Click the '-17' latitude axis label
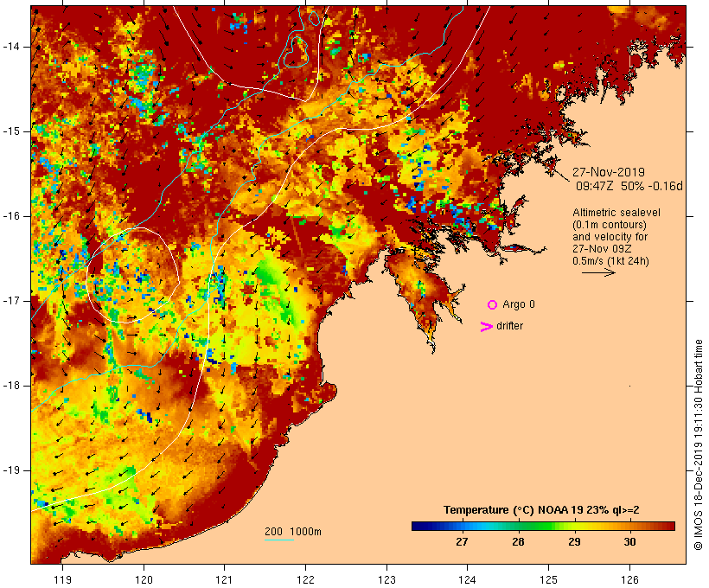 pos(10,301)
